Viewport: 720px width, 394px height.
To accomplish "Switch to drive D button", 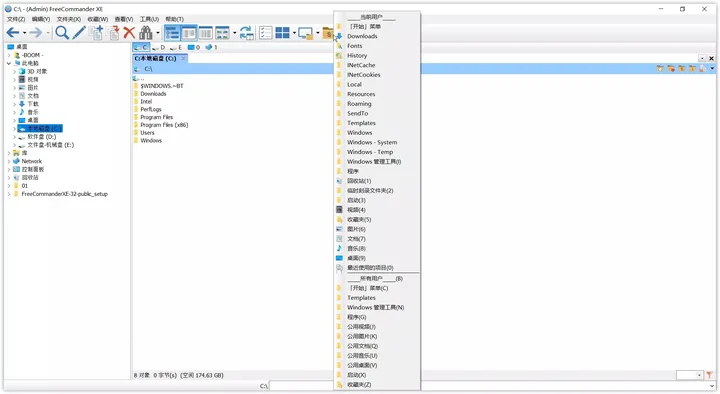I will tap(159, 47).
